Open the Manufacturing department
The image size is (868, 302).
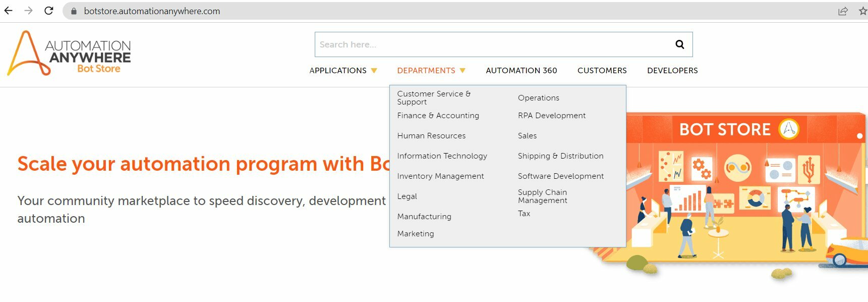pos(424,217)
